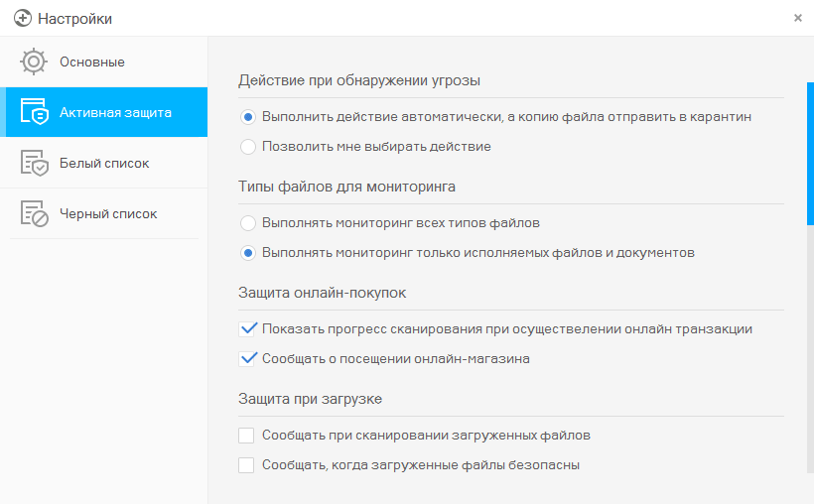Click the Черный список blocked icon
This screenshot has width=814, height=504.
[34, 213]
